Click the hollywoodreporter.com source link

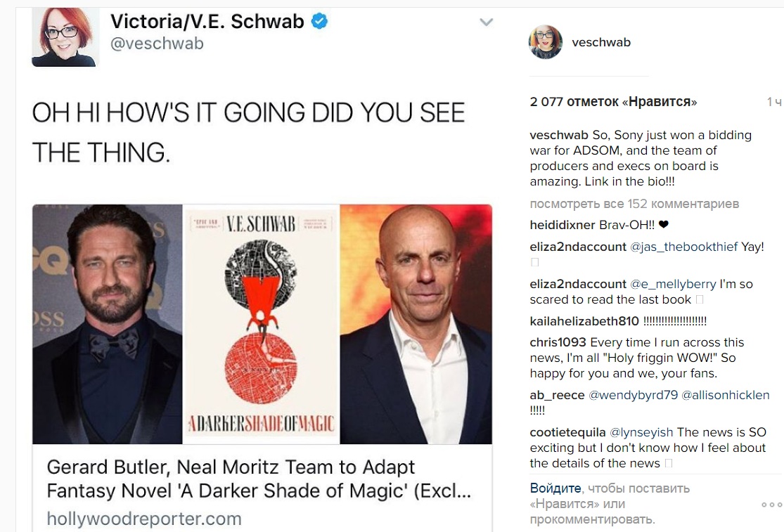coord(144,519)
